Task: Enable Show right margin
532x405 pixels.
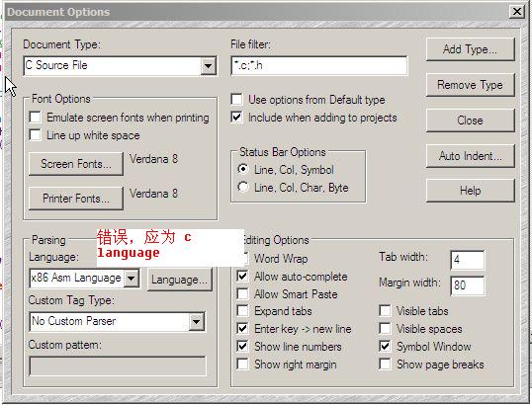Action: [x=242, y=364]
